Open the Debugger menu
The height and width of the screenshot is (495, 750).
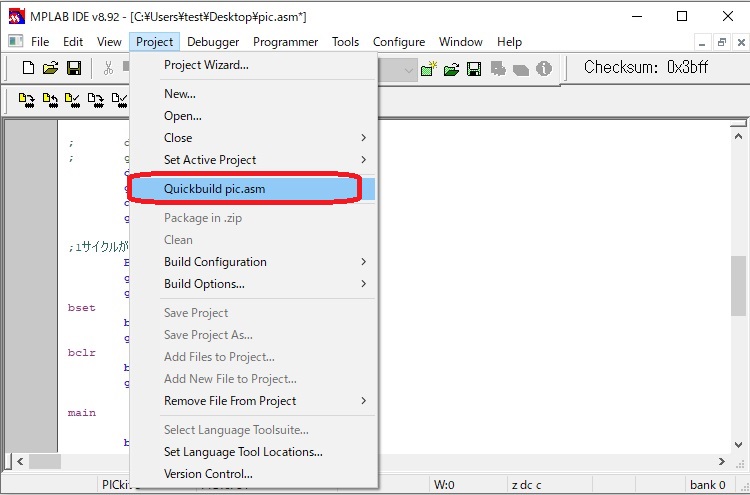213,42
